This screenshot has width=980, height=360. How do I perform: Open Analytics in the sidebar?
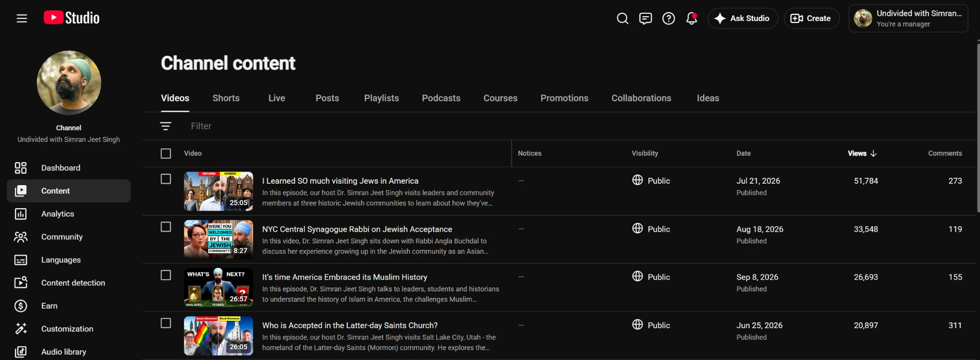pyautogui.click(x=69, y=214)
